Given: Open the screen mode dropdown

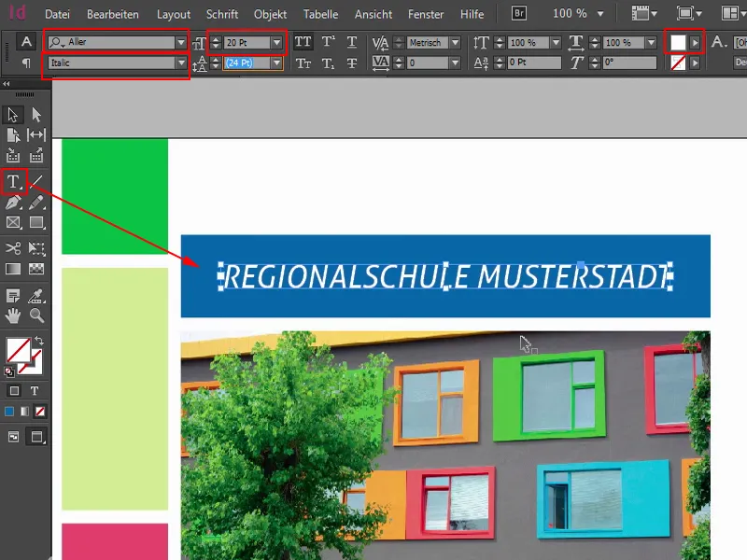Looking at the screenshot, I should tap(688, 13).
